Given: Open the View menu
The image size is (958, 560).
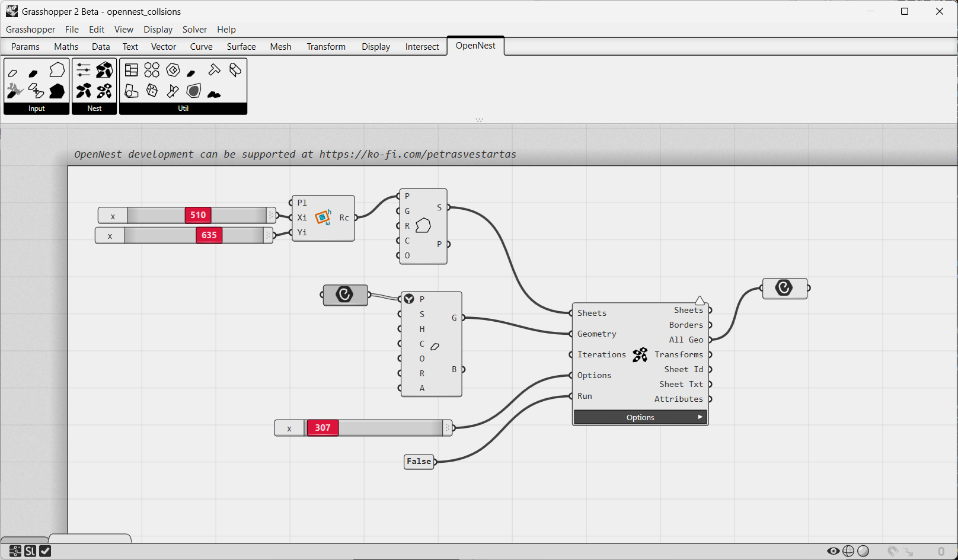Looking at the screenshot, I should click(x=124, y=30).
